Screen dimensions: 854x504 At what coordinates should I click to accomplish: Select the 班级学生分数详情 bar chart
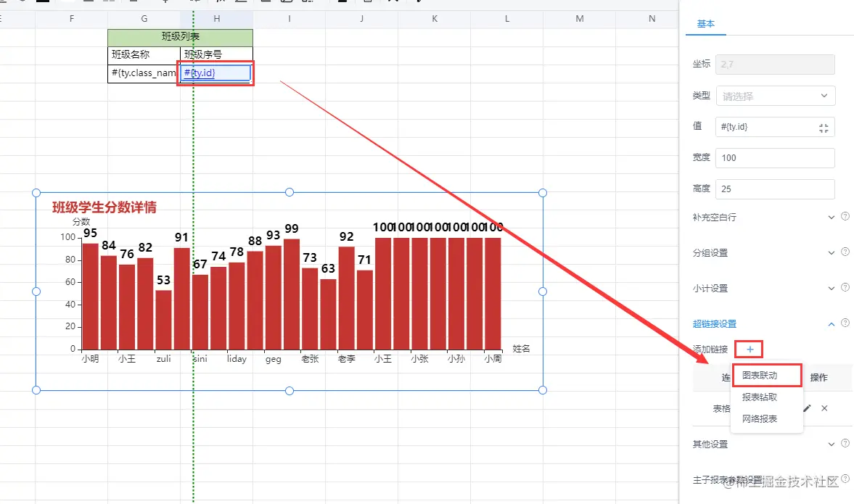(x=290, y=292)
